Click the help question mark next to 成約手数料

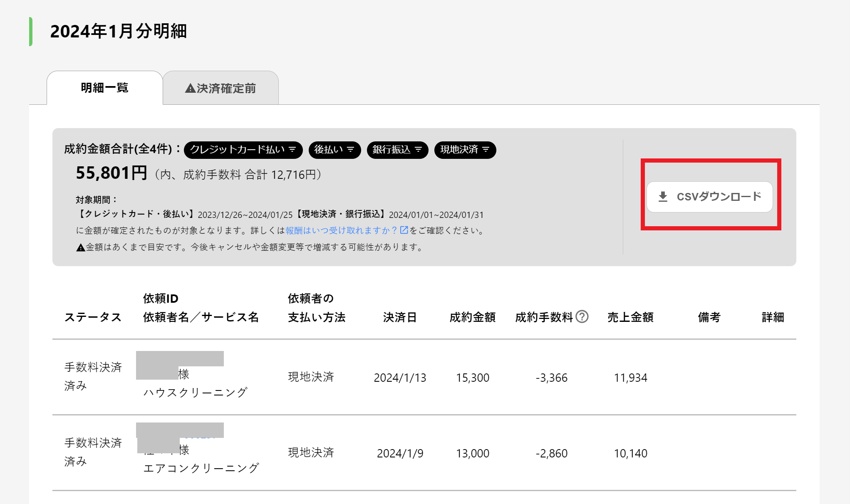point(582,317)
